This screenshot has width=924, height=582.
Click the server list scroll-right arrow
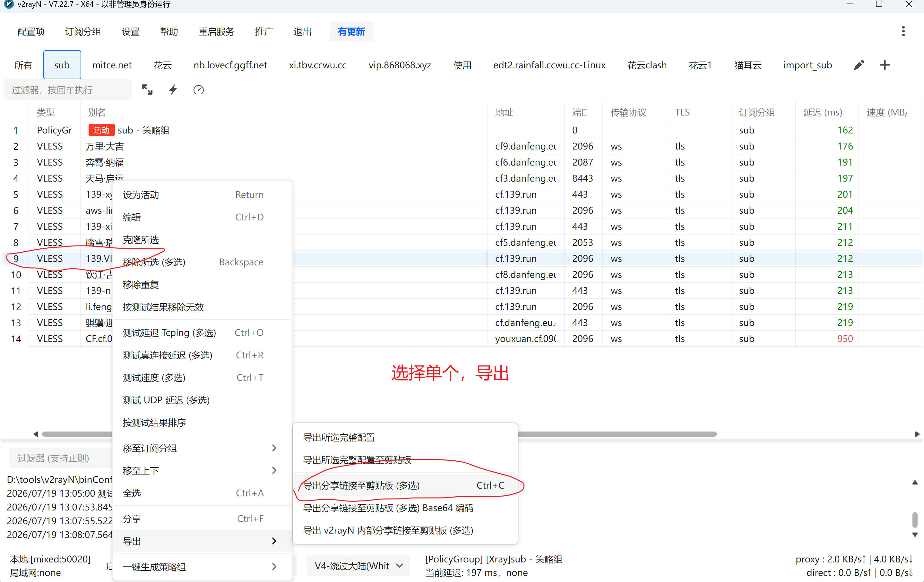(x=917, y=434)
